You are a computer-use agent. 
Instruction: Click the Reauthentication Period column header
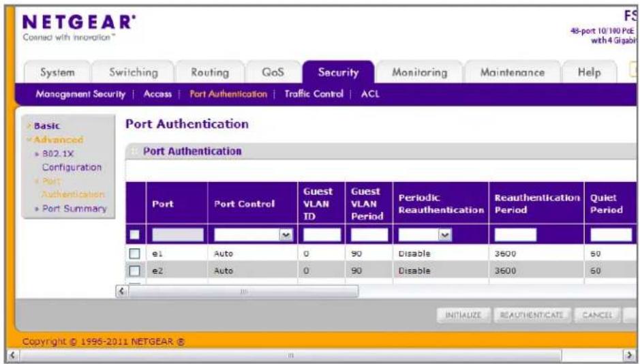536,203
